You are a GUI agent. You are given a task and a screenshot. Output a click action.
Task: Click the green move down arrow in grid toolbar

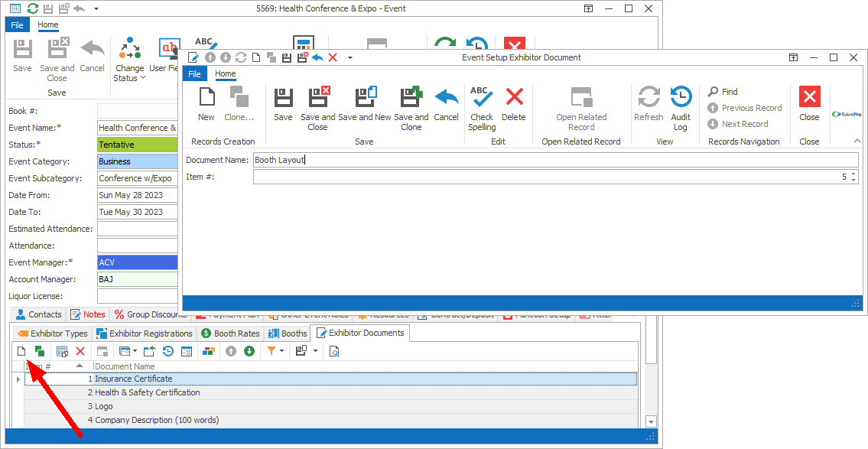pos(249,351)
